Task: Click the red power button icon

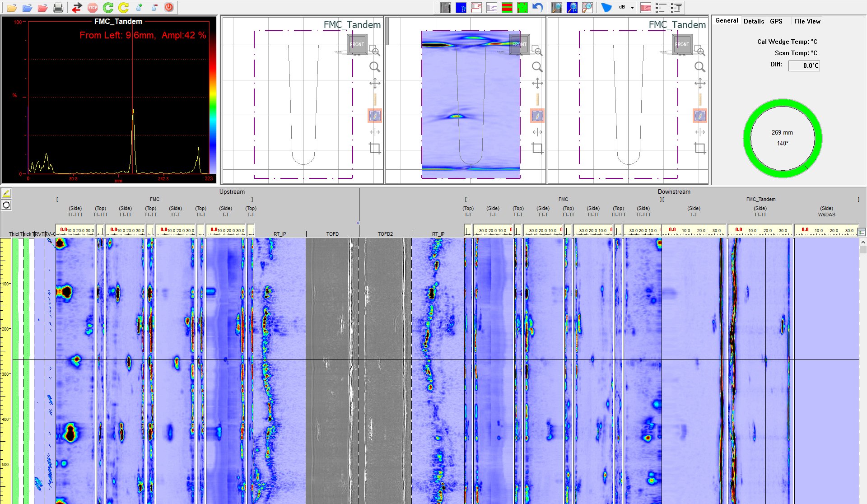Action: [169, 7]
